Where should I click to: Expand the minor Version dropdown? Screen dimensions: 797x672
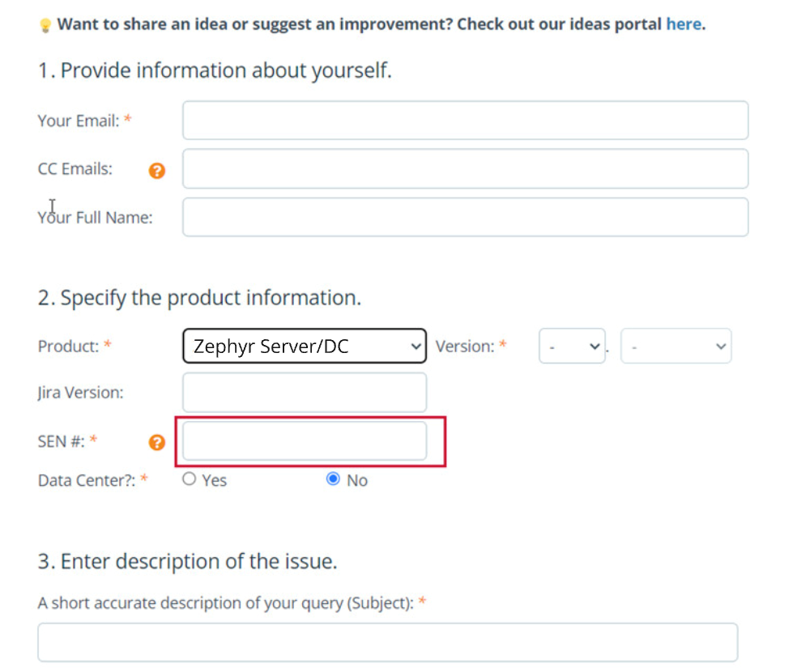point(676,346)
